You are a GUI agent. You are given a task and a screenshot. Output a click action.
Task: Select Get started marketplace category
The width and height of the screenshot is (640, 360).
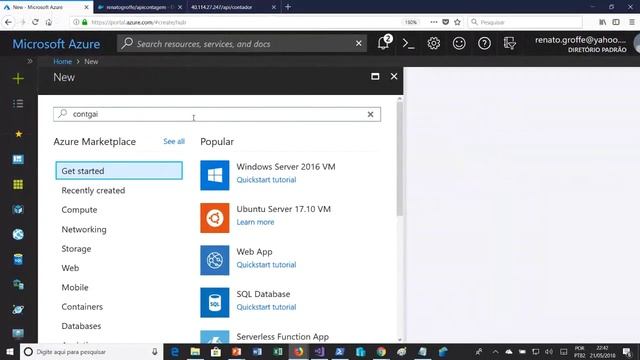(x=119, y=171)
